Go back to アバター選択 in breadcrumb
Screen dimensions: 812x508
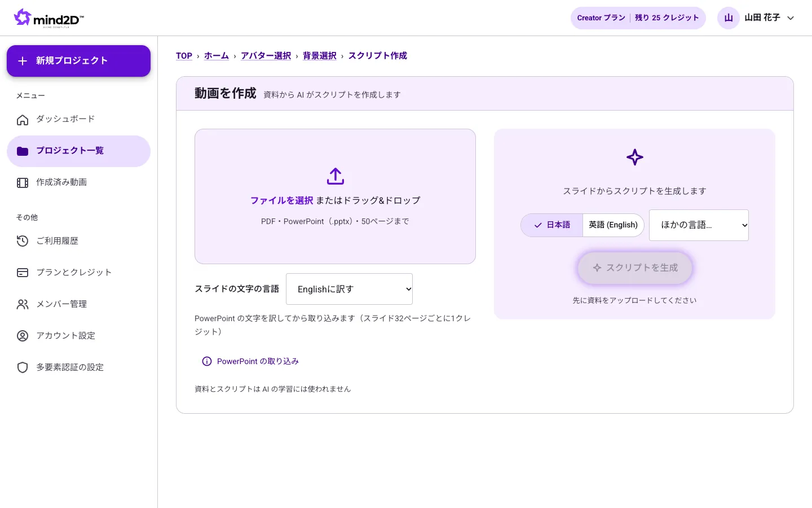[x=266, y=56]
